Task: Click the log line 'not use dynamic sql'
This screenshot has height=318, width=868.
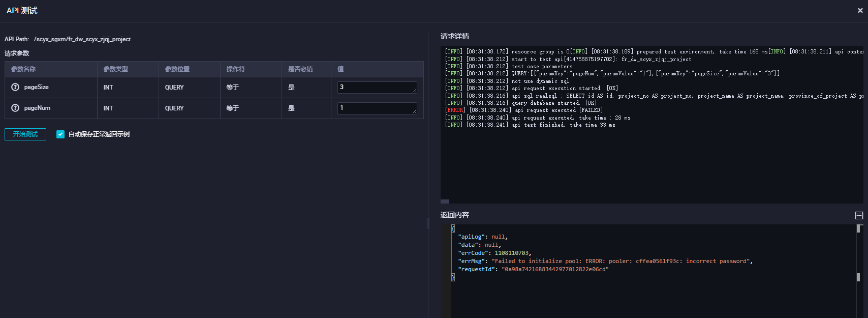Action: (507, 81)
